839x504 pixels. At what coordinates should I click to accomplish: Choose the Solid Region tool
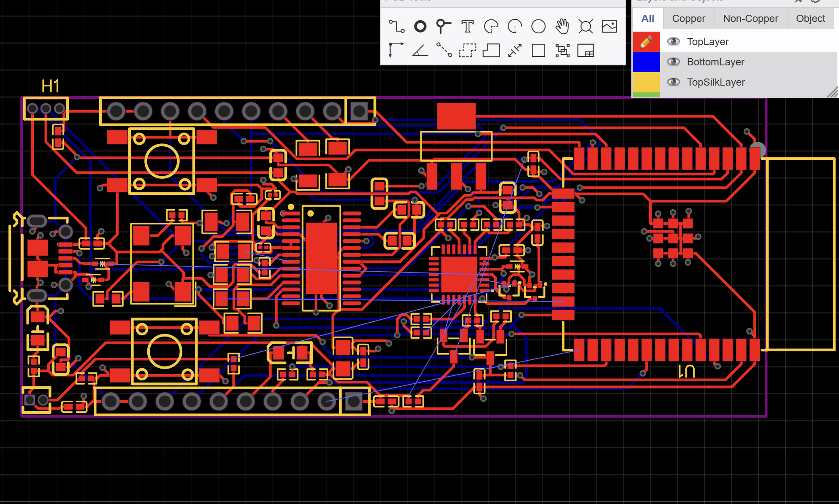tap(491, 50)
